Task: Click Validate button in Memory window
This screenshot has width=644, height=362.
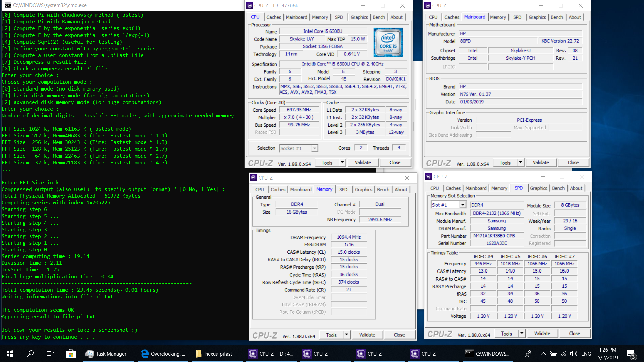Action: pyautogui.click(x=367, y=335)
